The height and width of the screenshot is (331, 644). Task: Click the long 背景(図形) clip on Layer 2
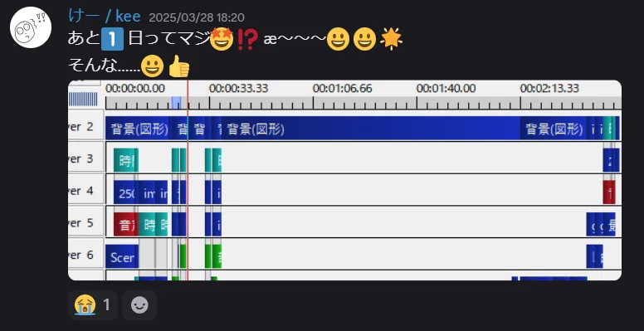pyautogui.click(x=371, y=129)
